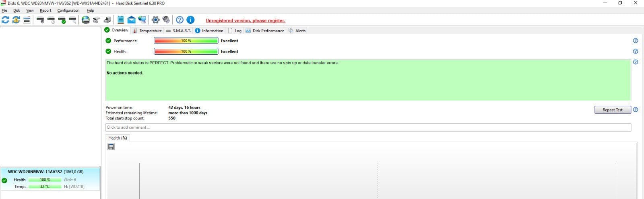Click the 'No actions needed.' text
Screen dimensions: 644x199
tap(125, 73)
